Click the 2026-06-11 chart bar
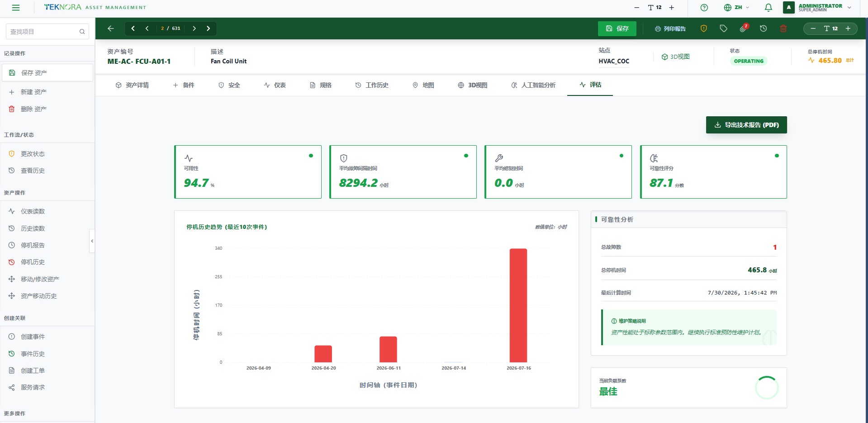This screenshot has height=423, width=868. [388, 349]
